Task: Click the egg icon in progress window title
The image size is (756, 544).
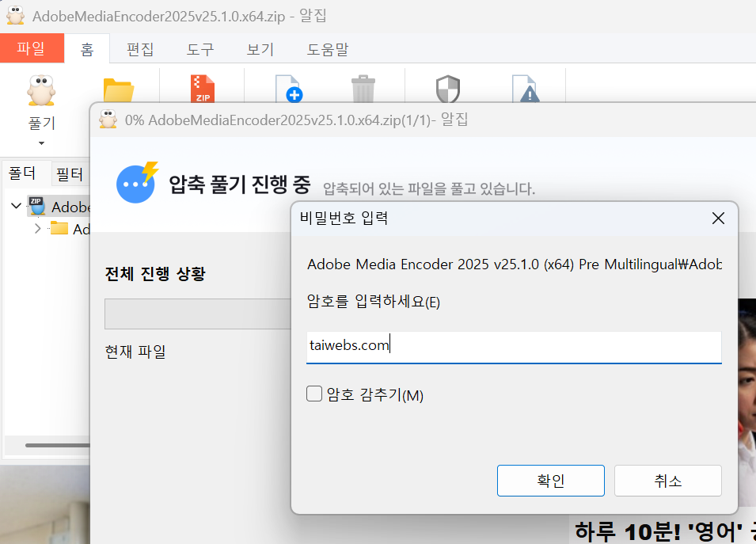Action: (108, 119)
